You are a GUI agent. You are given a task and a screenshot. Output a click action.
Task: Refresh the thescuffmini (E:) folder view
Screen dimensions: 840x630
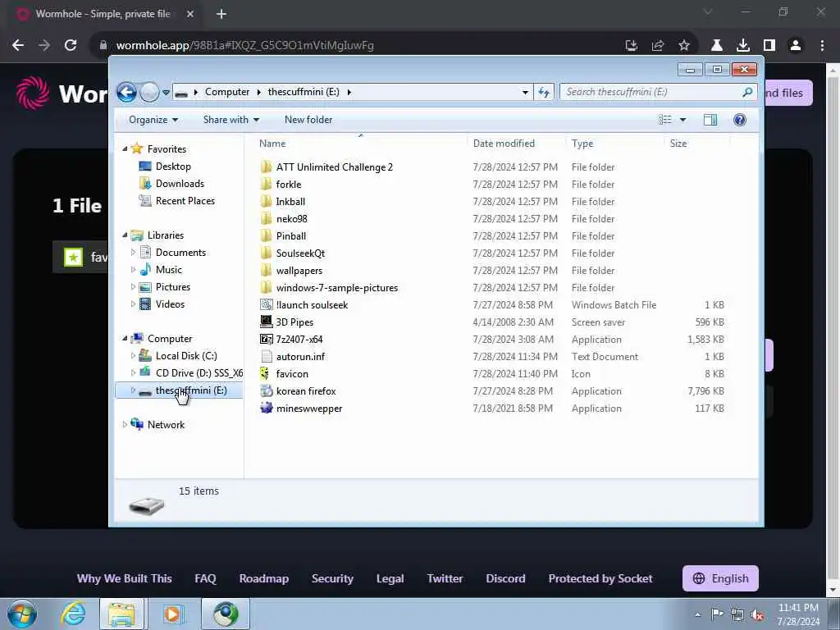[544, 92]
